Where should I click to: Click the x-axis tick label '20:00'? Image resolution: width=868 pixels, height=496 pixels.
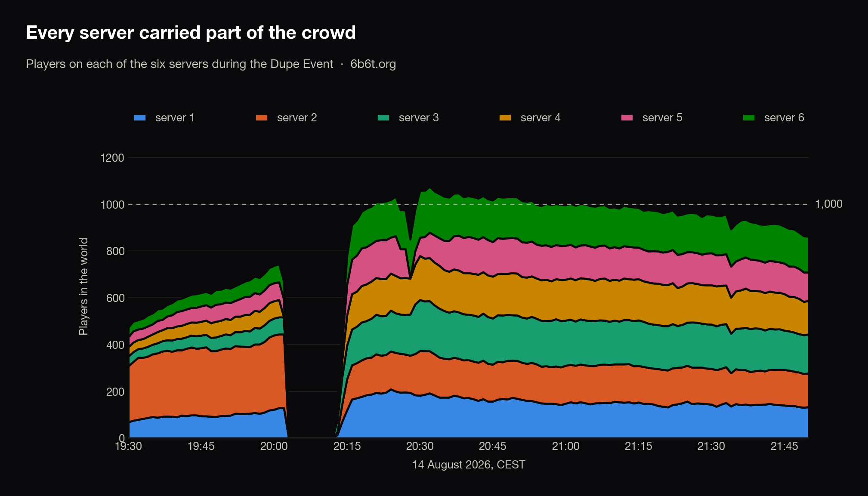click(274, 446)
